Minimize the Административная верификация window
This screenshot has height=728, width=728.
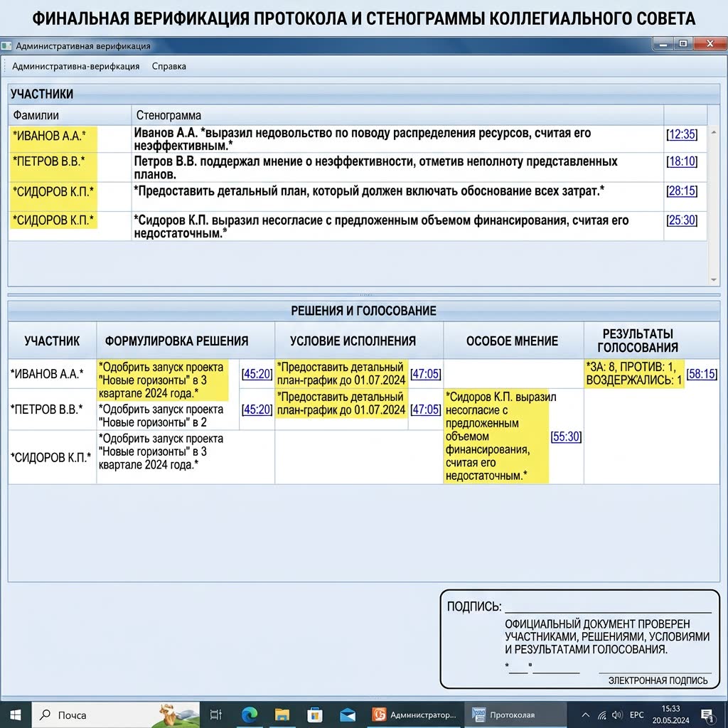point(663,44)
